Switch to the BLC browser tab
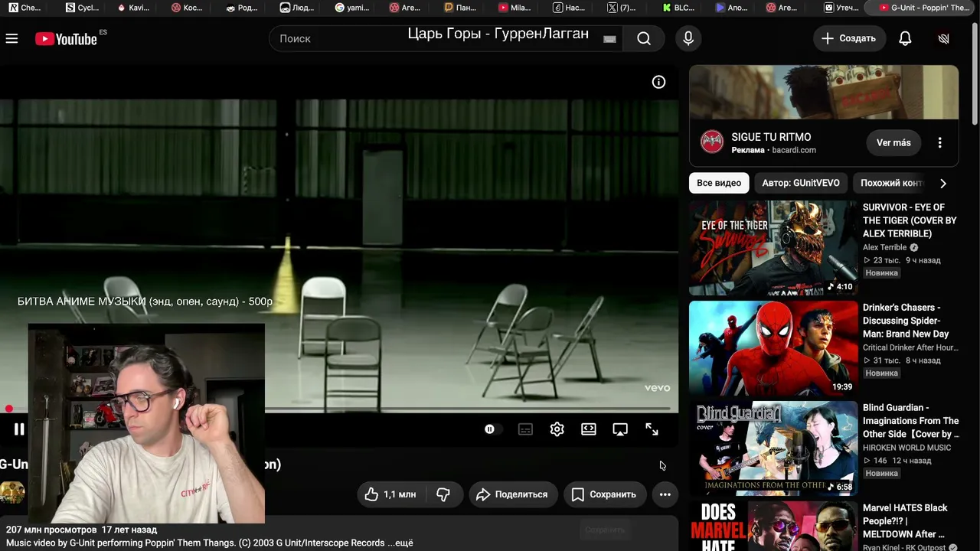This screenshot has width=980, height=551. click(x=679, y=8)
